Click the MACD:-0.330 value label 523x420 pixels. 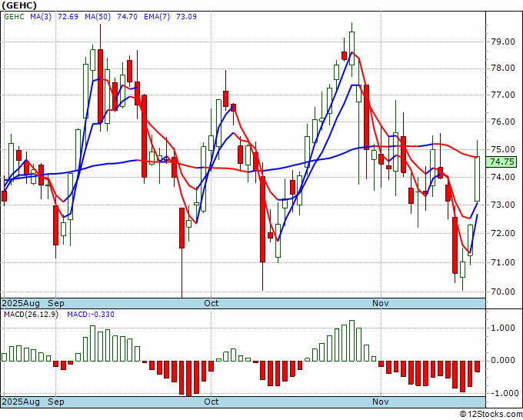point(91,315)
